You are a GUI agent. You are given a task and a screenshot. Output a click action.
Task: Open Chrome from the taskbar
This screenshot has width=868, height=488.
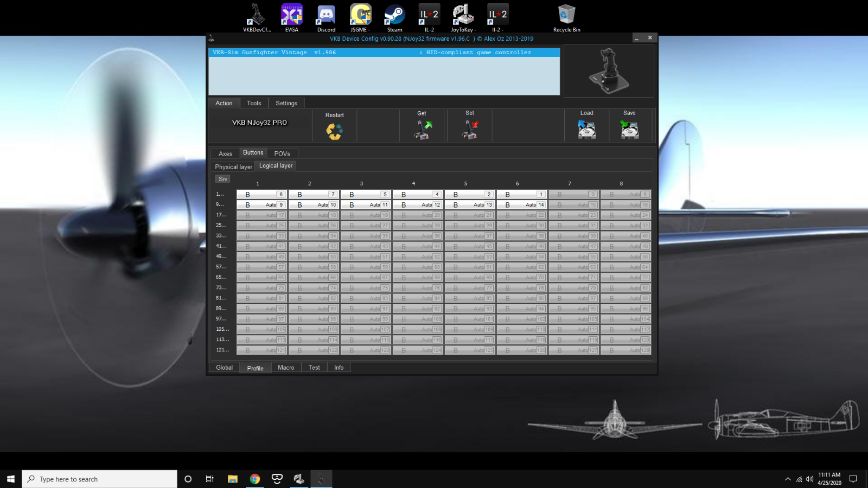tap(254, 479)
